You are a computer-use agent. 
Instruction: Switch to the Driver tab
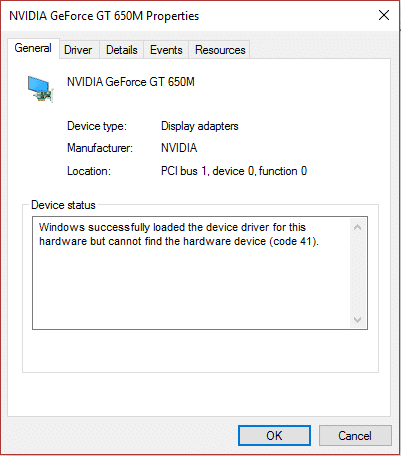tap(78, 50)
